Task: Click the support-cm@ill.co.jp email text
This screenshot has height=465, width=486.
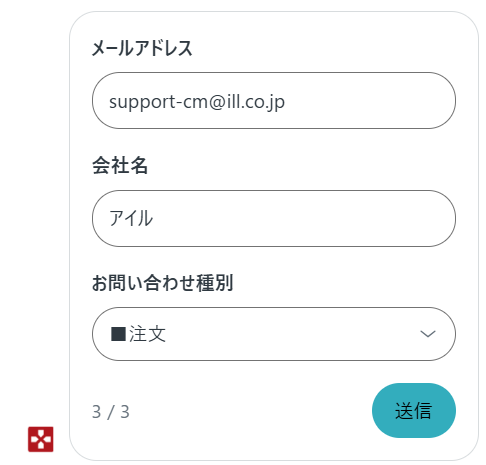Action: point(197,102)
